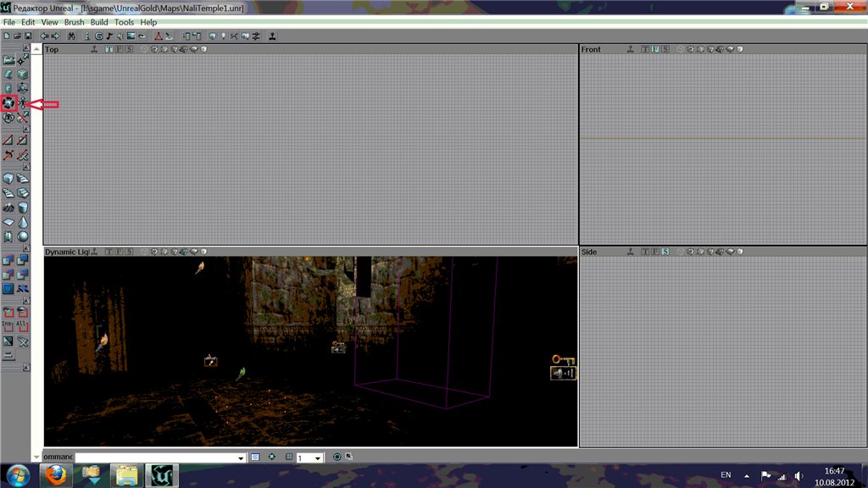Open Firefox from the taskbar
The height and width of the screenshot is (488, 868).
(56, 475)
